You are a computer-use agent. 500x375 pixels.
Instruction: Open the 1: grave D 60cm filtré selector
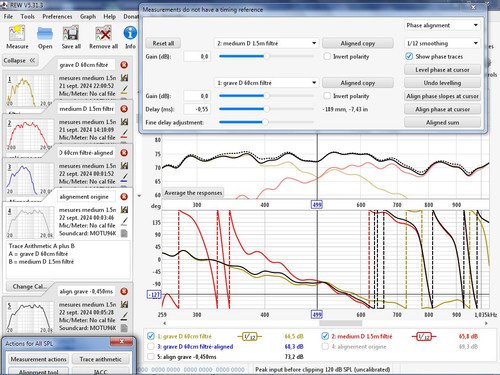(266, 83)
